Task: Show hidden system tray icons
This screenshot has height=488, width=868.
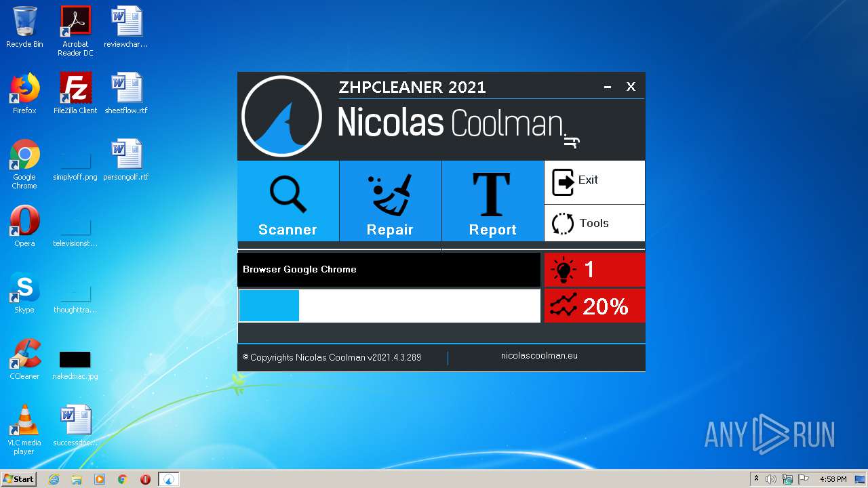Action: (756, 479)
